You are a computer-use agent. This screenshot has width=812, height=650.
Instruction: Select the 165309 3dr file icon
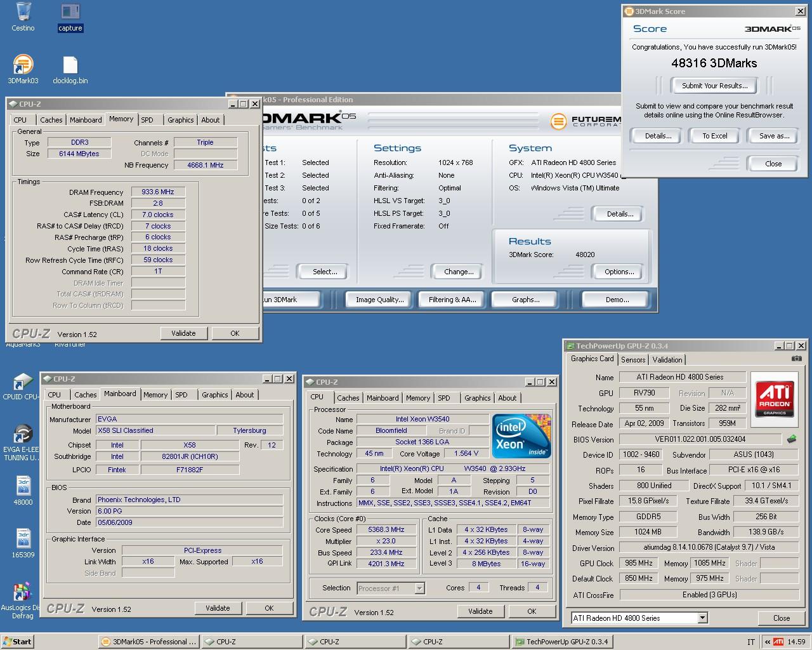pyautogui.click(x=23, y=539)
